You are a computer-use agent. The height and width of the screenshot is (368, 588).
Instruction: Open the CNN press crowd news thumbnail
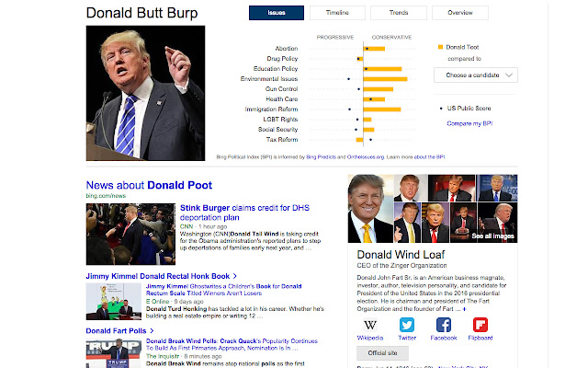click(130, 234)
